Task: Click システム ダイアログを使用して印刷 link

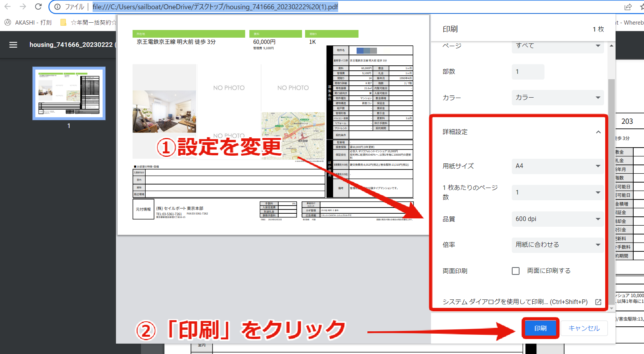Action: (515, 302)
